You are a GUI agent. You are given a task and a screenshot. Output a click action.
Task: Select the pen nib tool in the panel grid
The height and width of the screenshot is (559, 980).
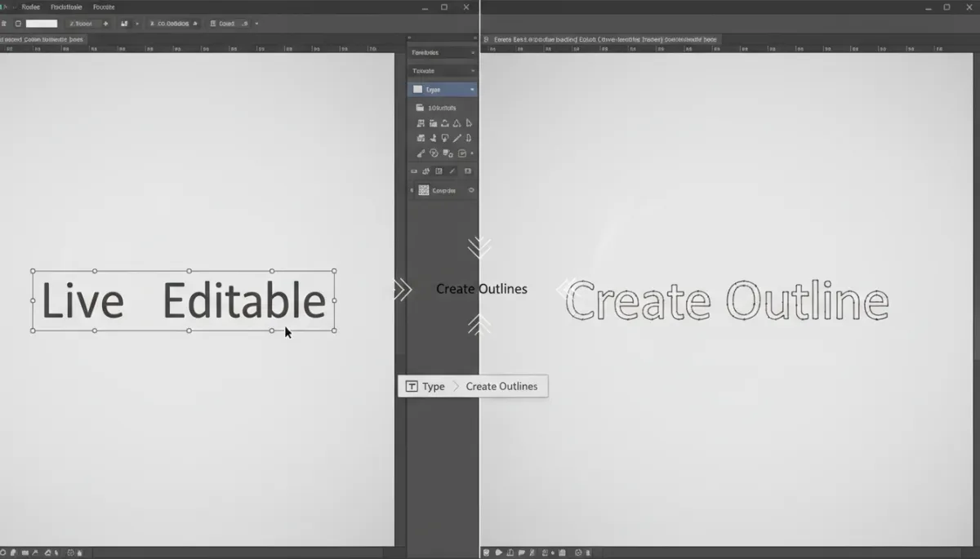pyautogui.click(x=469, y=138)
